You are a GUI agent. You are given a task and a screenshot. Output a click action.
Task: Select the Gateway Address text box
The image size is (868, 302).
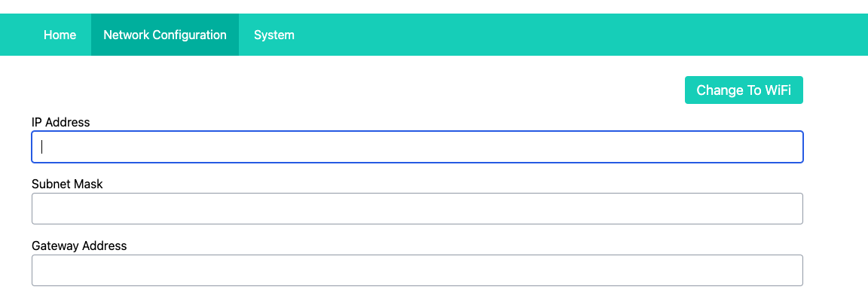[417, 270]
